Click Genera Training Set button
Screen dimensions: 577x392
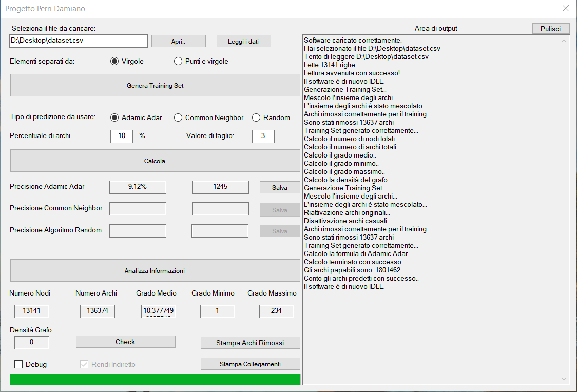(155, 85)
